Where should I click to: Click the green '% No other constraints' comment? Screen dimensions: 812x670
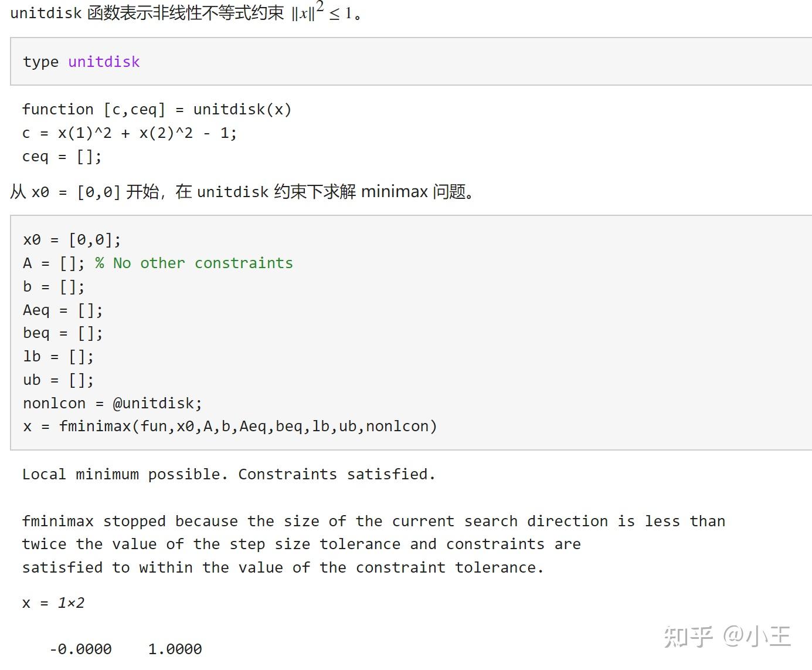[x=194, y=263]
